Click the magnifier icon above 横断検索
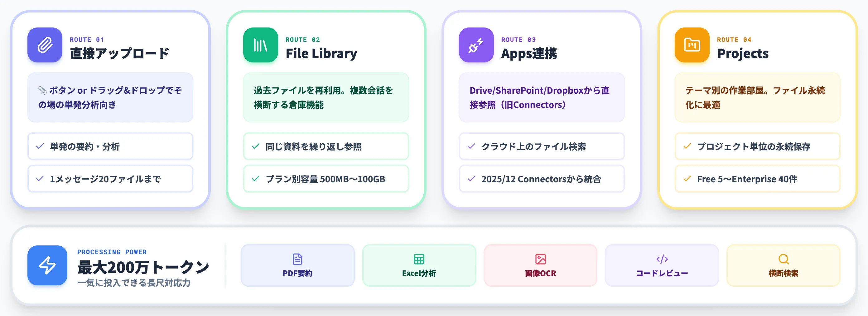The height and width of the screenshot is (316, 868). coord(784,259)
